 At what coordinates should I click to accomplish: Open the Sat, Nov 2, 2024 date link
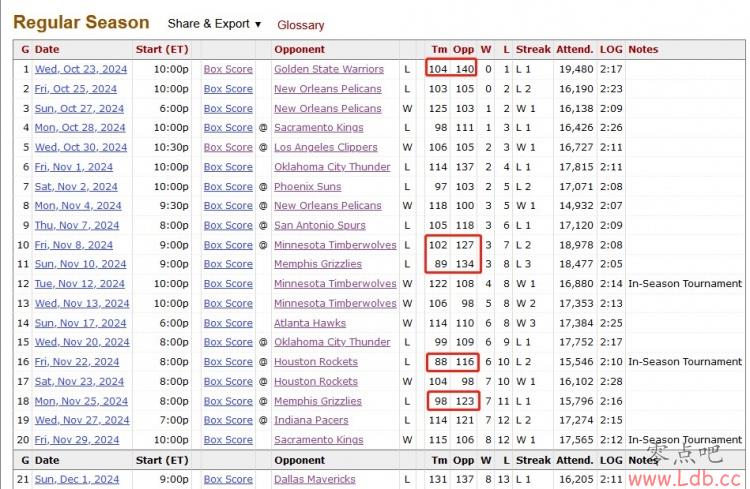tap(76, 187)
